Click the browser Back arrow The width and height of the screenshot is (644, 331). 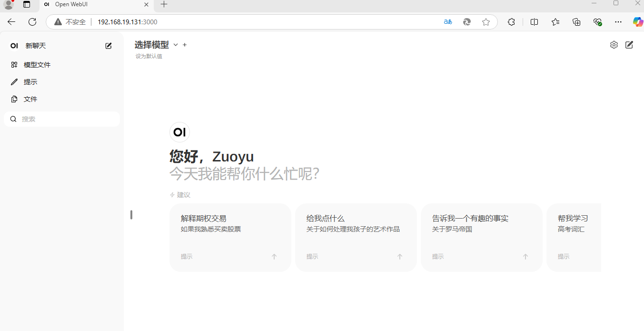(11, 22)
